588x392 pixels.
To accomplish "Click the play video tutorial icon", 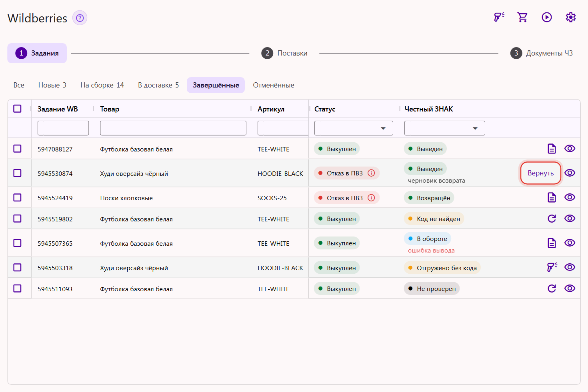I will (x=547, y=17).
